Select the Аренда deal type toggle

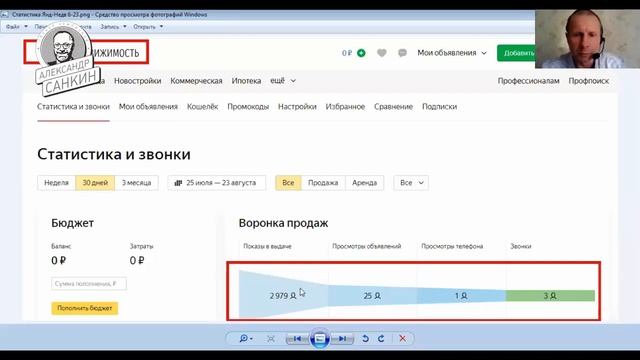(364, 183)
